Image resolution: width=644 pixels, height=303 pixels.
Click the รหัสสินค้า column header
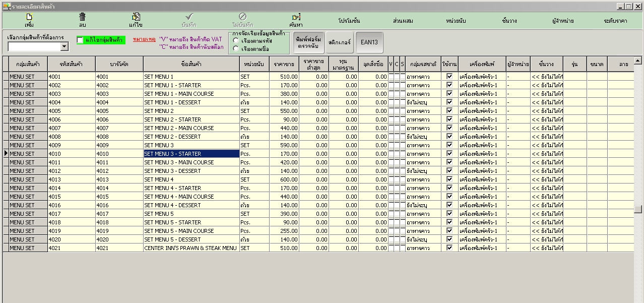(72, 64)
